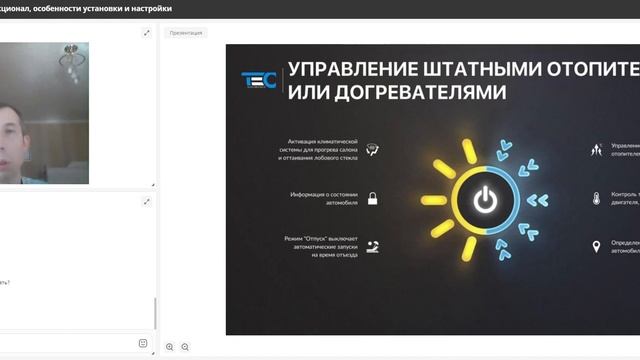Click the padlock vehicle status icon
640x360 pixels.
click(x=372, y=198)
